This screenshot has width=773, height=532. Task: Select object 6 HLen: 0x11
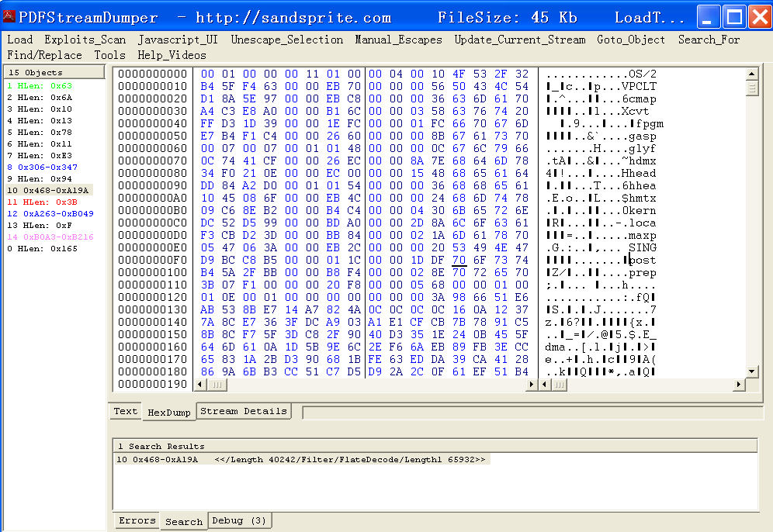(x=40, y=144)
